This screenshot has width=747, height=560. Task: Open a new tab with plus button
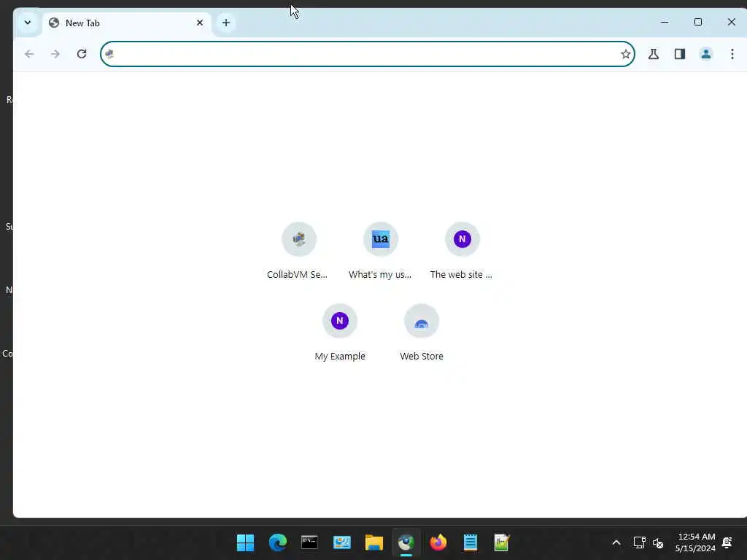pos(226,23)
